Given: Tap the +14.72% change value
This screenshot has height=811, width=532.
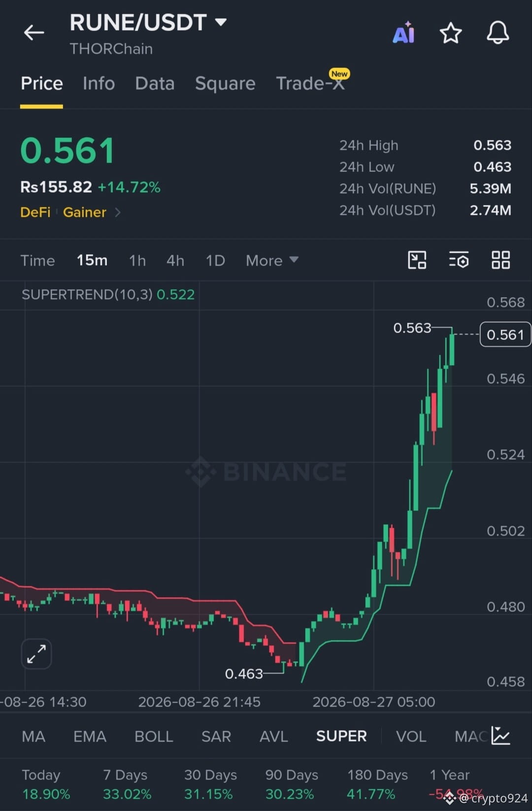Looking at the screenshot, I should pyautogui.click(x=129, y=187).
